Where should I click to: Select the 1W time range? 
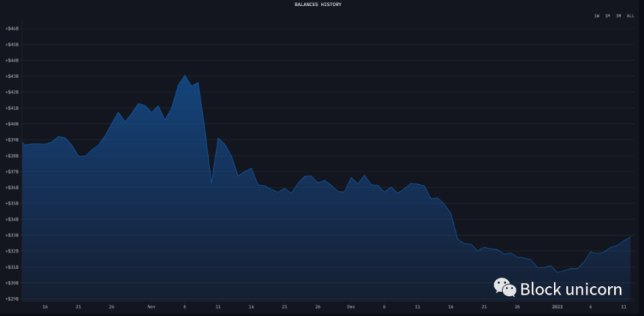point(596,16)
